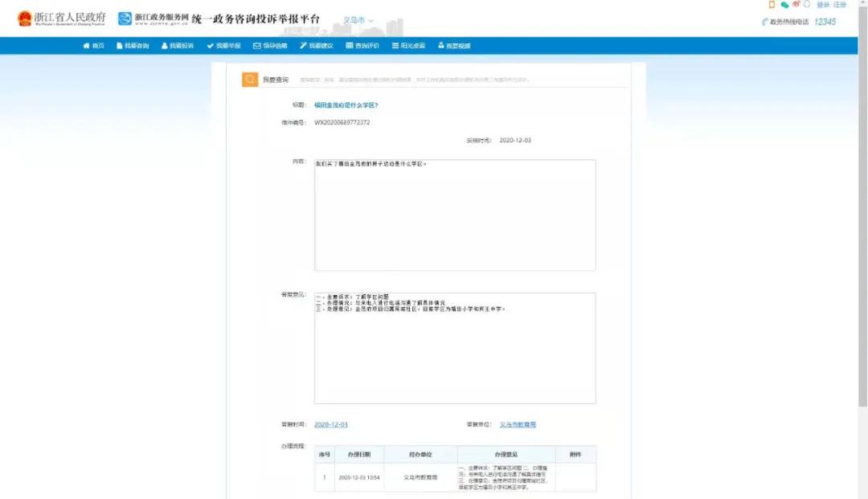The width and height of the screenshot is (868, 499).
Task: Click the Weibo icon near 登录
Action: click(x=796, y=6)
